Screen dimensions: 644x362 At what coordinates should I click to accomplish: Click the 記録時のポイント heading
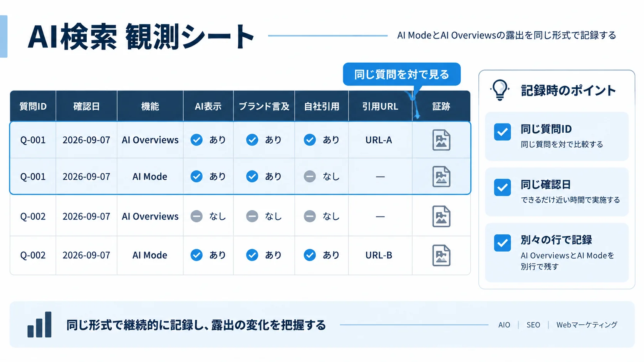tap(569, 90)
